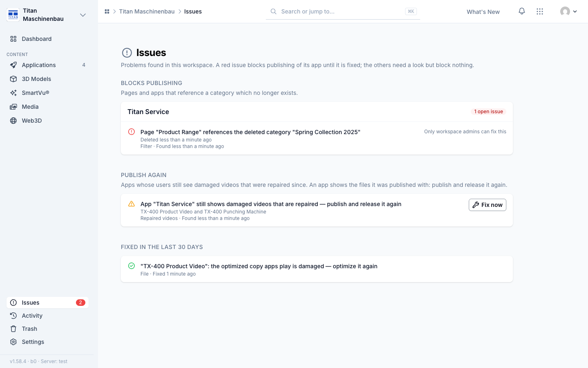Click the green check icon on fixed issue
The image size is (588, 368).
click(x=131, y=266)
